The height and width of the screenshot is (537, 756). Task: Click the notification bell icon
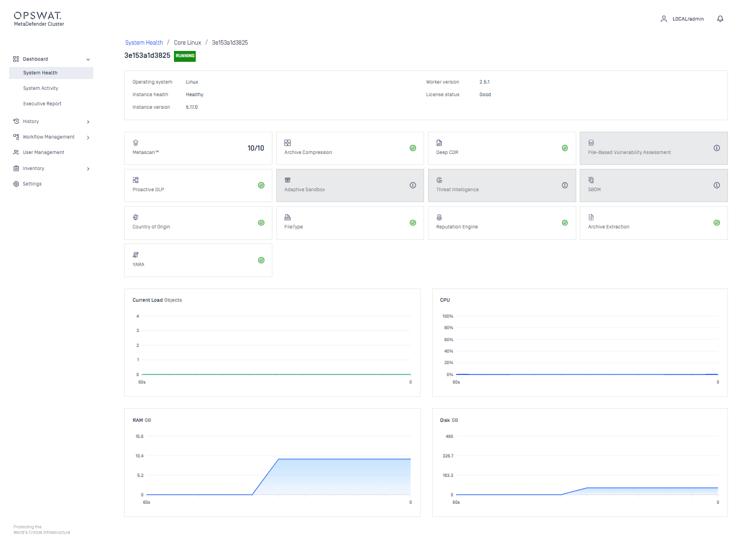pyautogui.click(x=720, y=19)
